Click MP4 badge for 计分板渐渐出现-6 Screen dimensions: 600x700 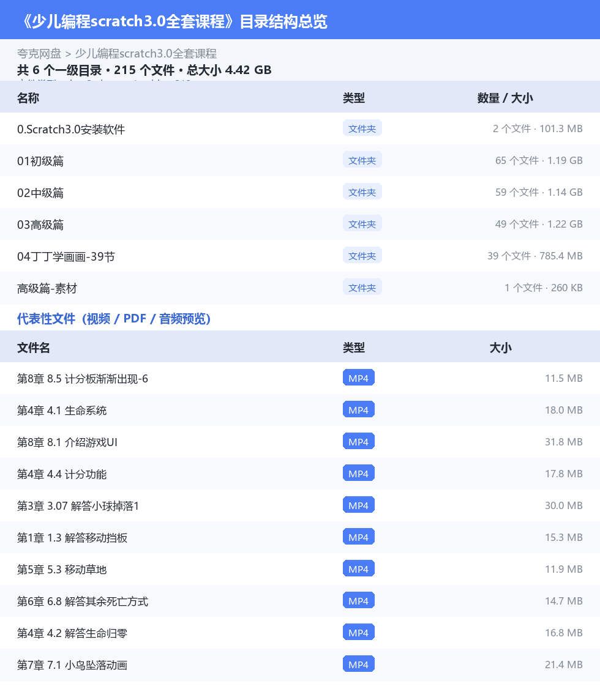pos(358,378)
